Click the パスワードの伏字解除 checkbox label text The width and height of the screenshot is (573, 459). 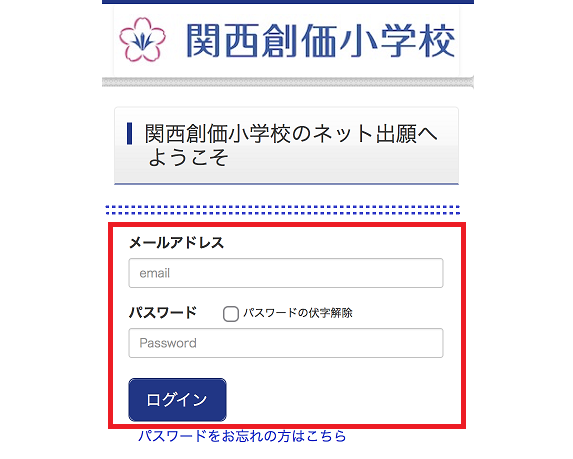298,313
